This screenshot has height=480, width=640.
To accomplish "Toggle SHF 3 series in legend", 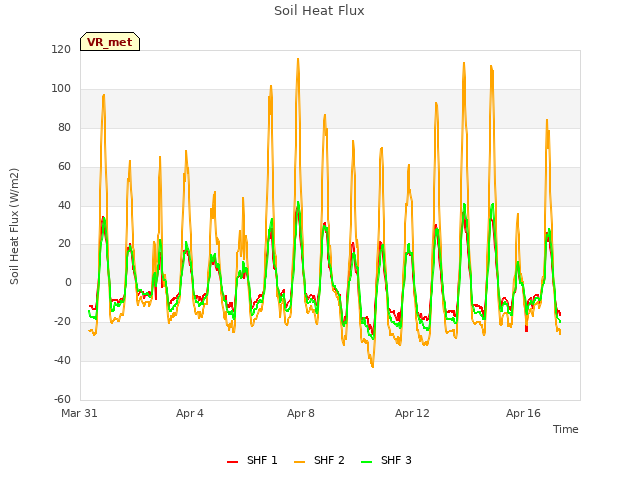I will click(387, 460).
